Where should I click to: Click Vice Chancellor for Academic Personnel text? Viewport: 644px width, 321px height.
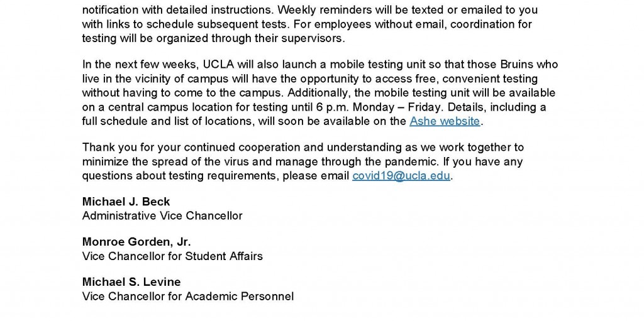pos(188,296)
